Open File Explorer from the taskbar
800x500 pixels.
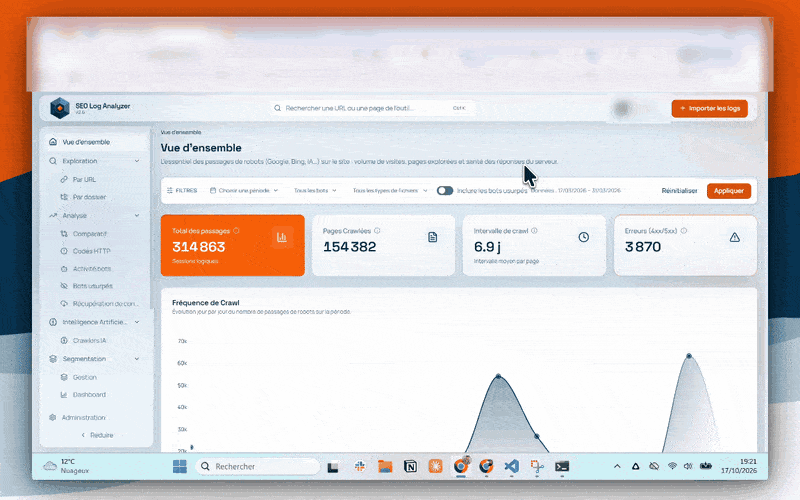(x=385, y=466)
